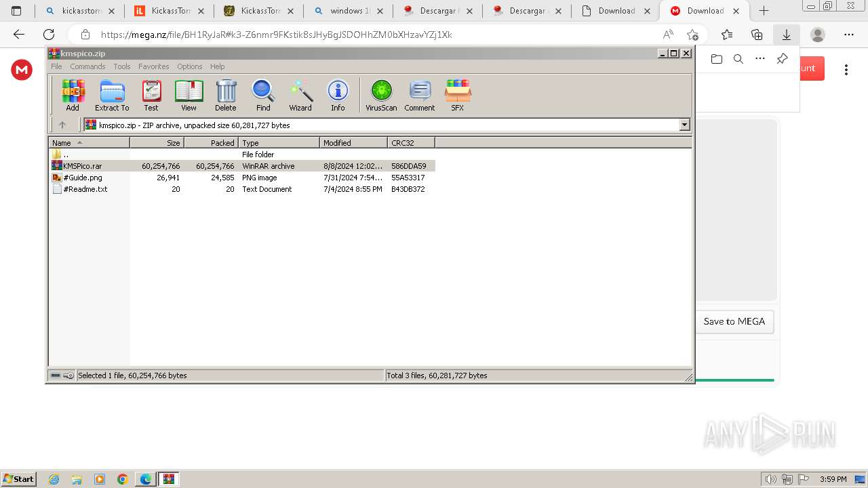Run VirusScan on the archive

coord(381,95)
